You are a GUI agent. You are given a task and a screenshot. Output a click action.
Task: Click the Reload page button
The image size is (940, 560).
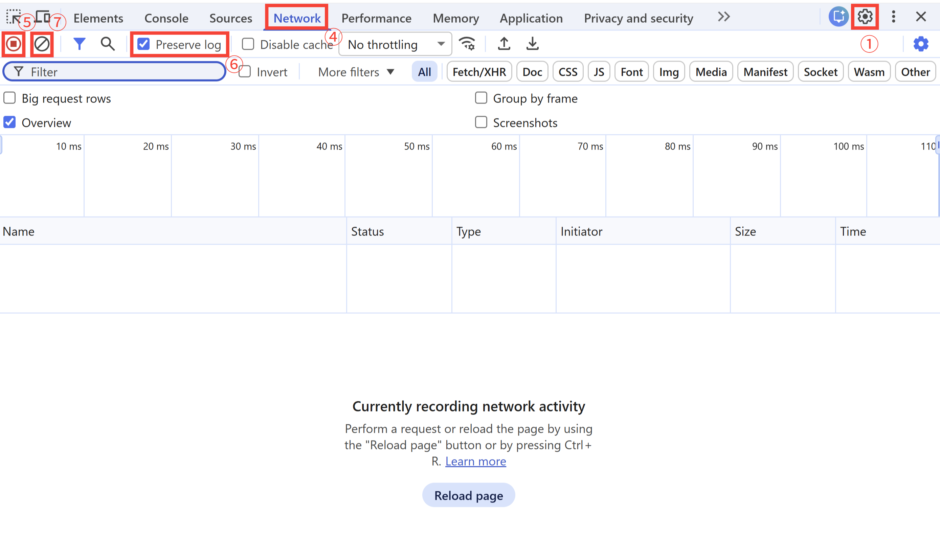point(468,495)
